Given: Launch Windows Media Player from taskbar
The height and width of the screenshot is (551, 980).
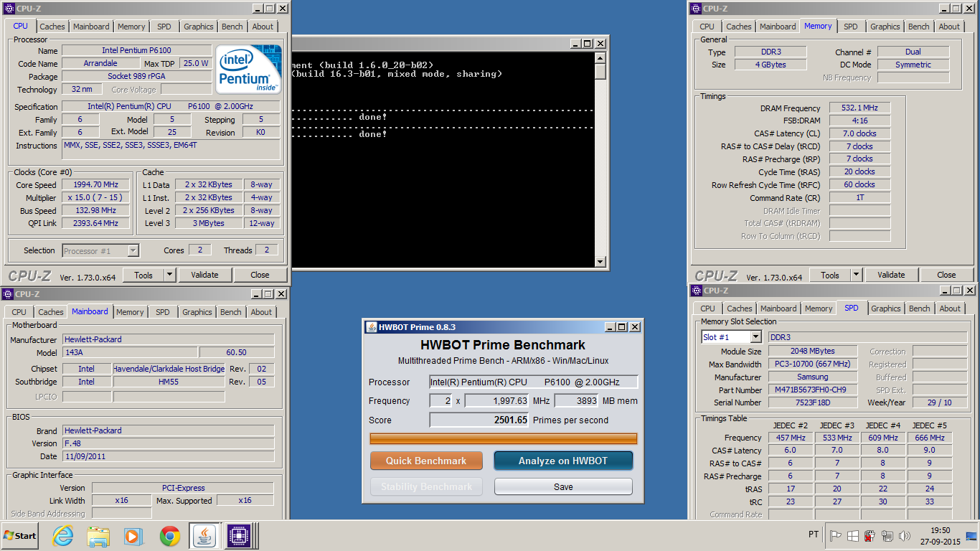Looking at the screenshot, I should (x=133, y=536).
